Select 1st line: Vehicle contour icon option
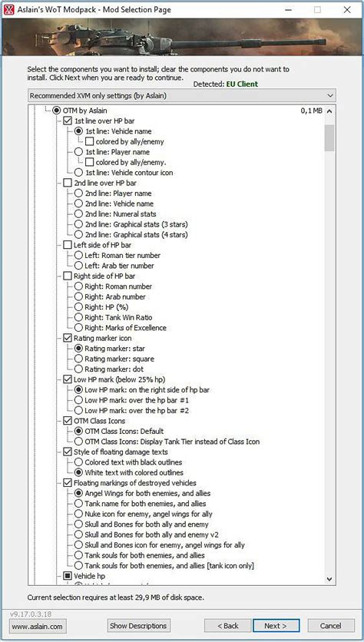The width and height of the screenshot is (364, 642). click(78, 172)
